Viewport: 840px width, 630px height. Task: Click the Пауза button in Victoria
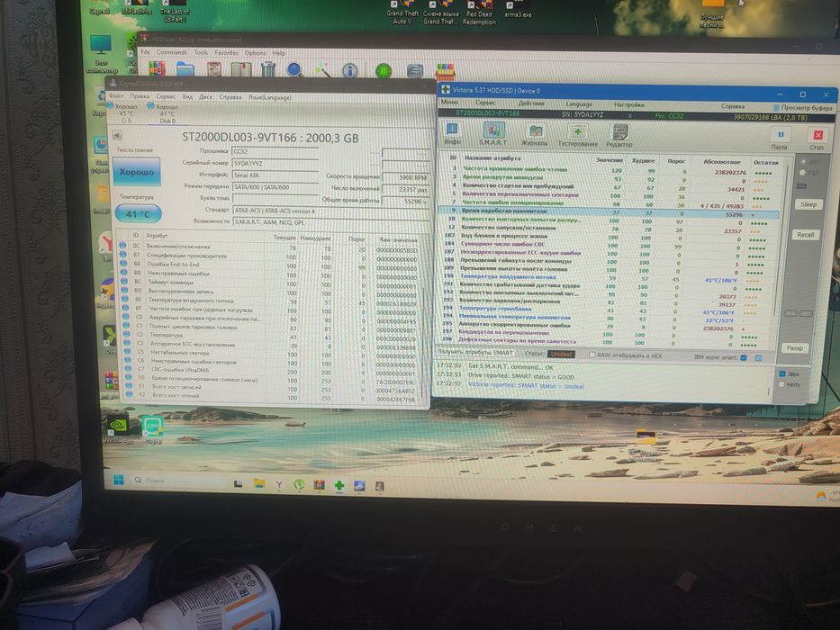coord(780,139)
